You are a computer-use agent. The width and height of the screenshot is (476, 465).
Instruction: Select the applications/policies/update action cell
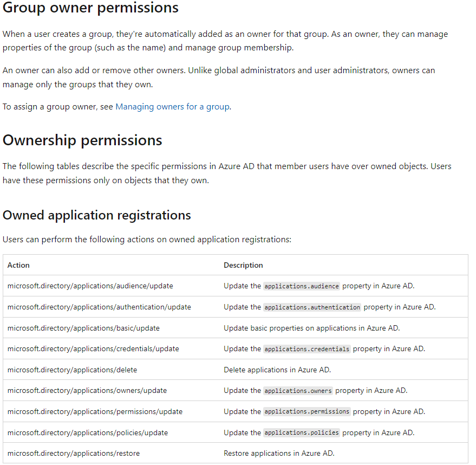pos(88,432)
